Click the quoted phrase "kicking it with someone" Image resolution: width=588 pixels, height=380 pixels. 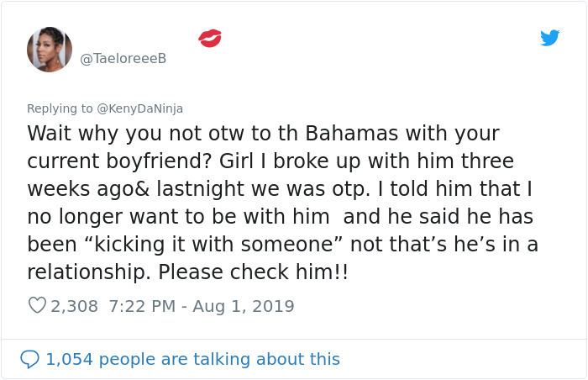click(213, 244)
